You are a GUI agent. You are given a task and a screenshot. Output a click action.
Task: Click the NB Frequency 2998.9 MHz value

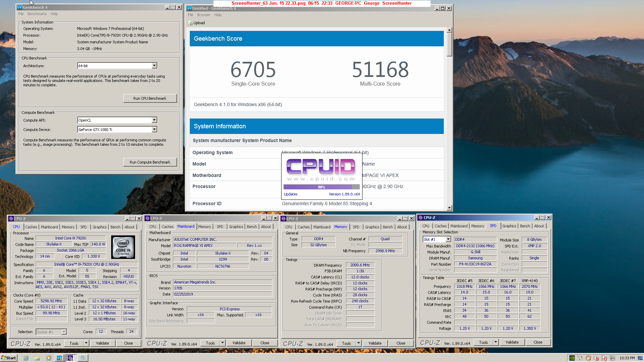385,251
